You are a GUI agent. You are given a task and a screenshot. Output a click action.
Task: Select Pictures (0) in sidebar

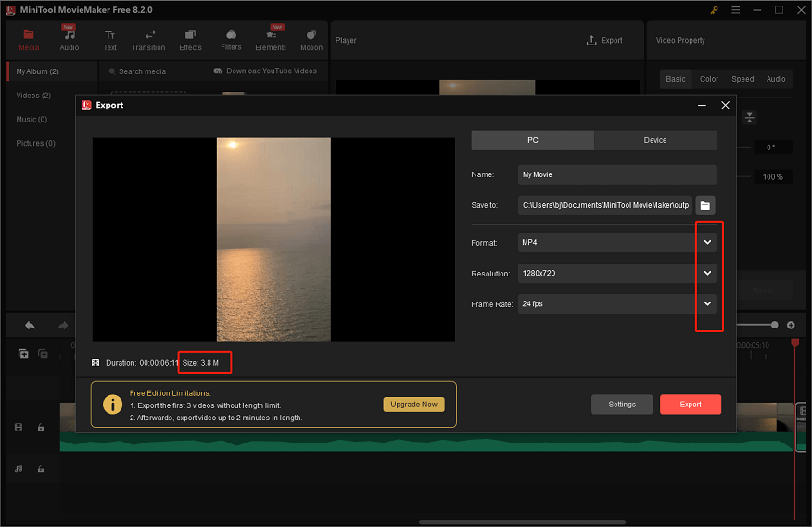pos(36,143)
